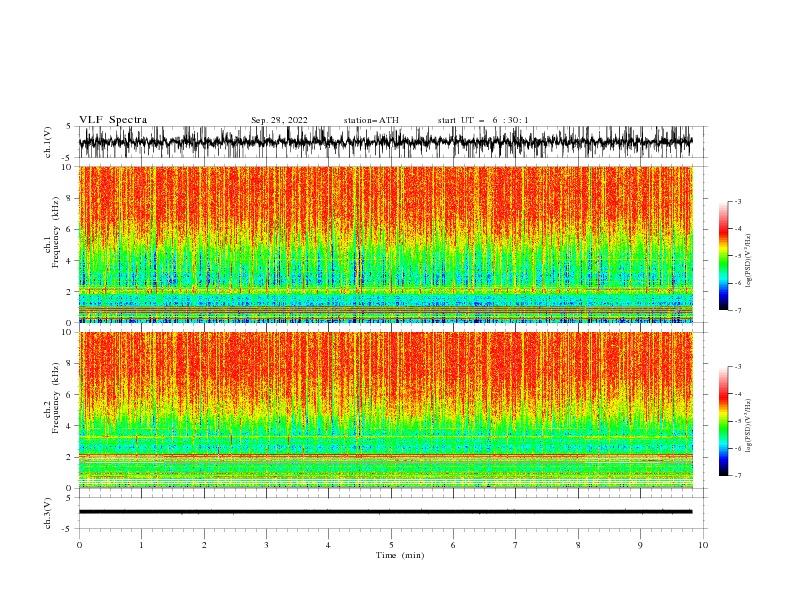Click the "-7" label on the lower color bar
Viewport: 792px width, 612px height.
[738, 475]
